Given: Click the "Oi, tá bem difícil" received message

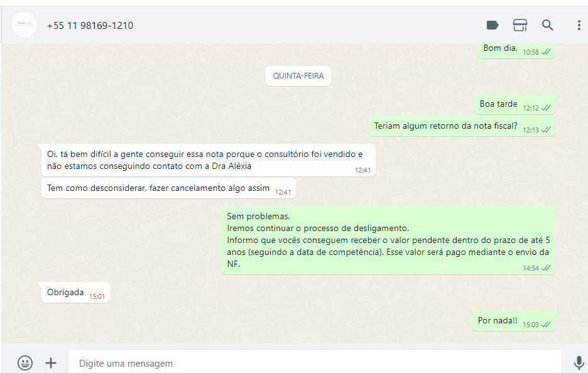Looking at the screenshot, I should (x=209, y=160).
